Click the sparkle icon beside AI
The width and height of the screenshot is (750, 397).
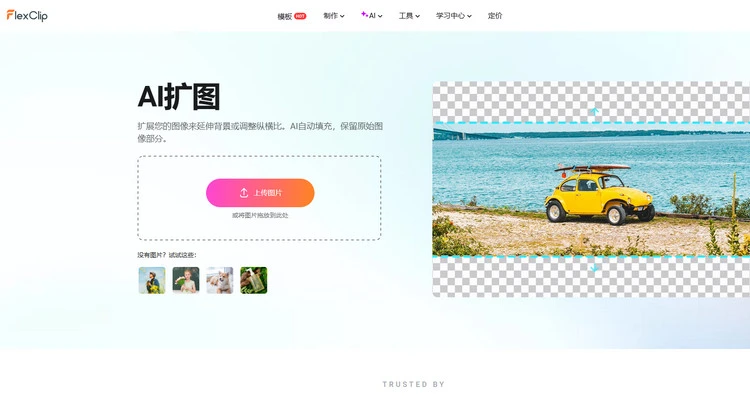point(364,14)
